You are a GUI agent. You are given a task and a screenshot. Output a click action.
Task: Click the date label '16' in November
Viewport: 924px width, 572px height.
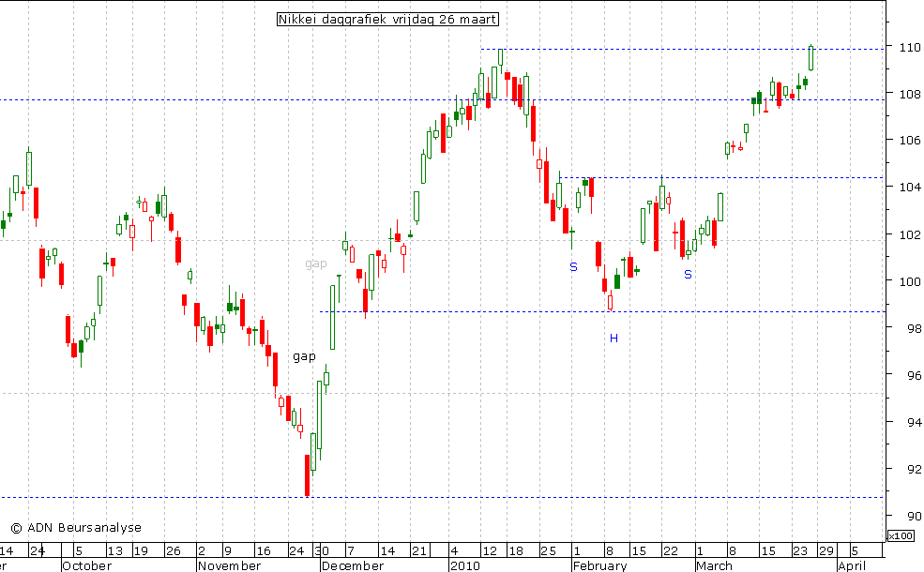pyautogui.click(x=263, y=551)
